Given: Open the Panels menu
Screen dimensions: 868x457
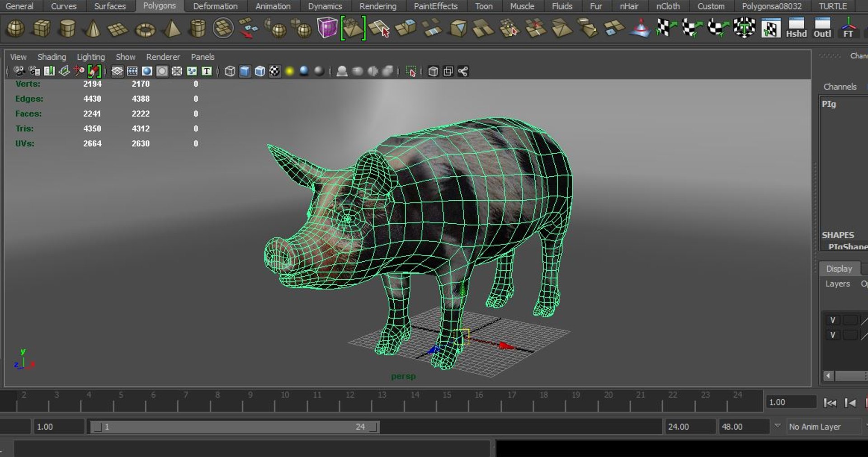Looking at the screenshot, I should (x=203, y=57).
